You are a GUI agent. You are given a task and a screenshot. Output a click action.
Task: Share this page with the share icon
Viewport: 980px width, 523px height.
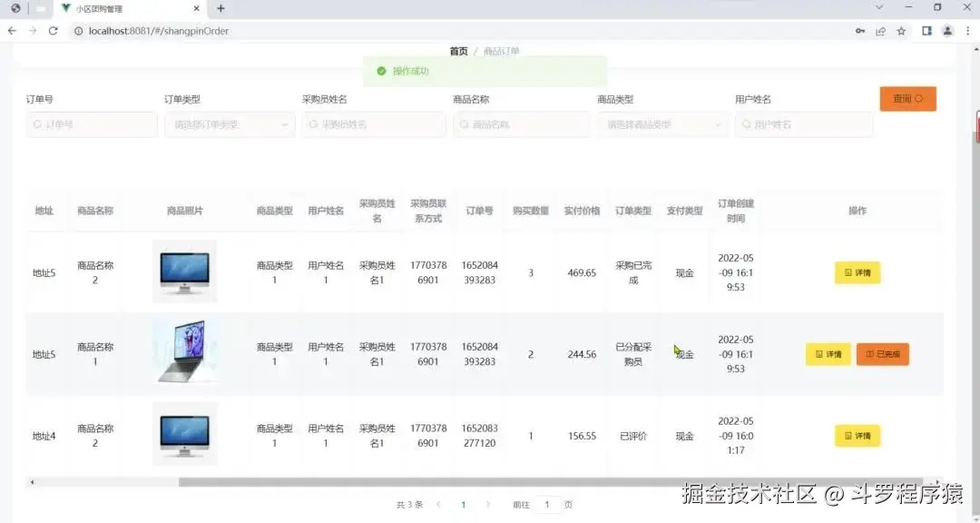(880, 31)
